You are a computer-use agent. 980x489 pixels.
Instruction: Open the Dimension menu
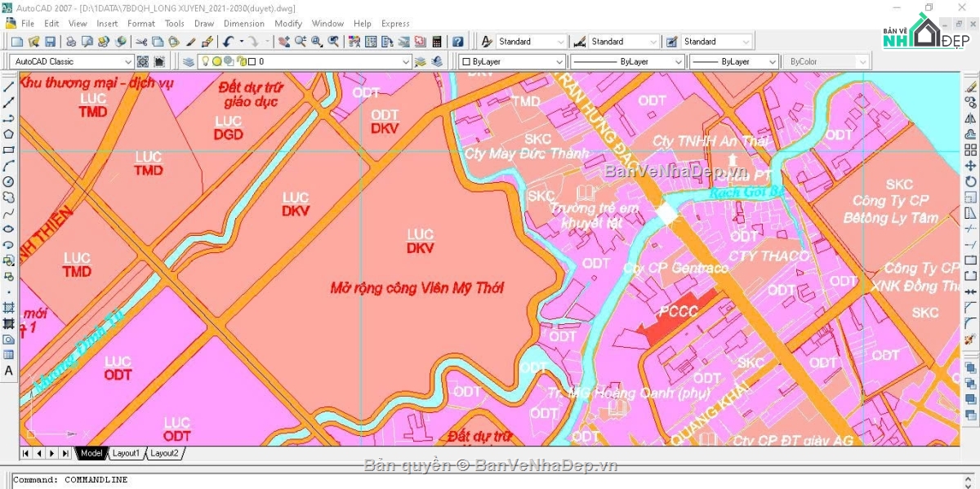tap(243, 24)
